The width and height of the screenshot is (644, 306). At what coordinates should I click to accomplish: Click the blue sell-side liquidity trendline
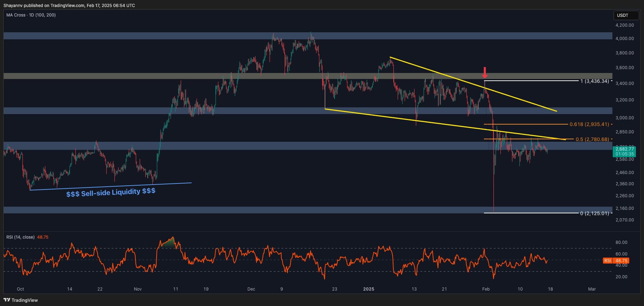(x=111, y=186)
